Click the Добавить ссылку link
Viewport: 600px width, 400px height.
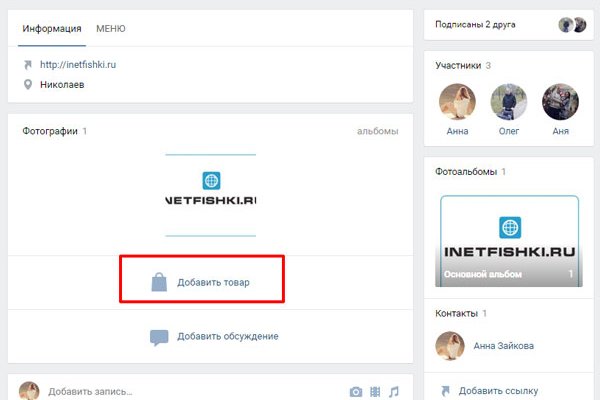coord(502,390)
